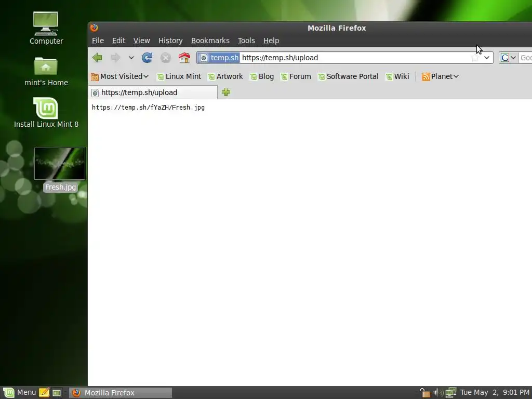Image resolution: width=532 pixels, height=399 pixels.
Task: Click the notes pencil icon in the panel
Action: pos(44,393)
